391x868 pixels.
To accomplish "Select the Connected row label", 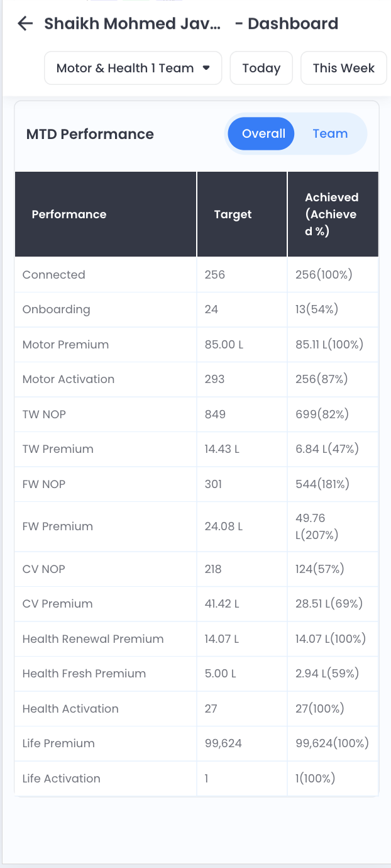I will pyautogui.click(x=53, y=275).
